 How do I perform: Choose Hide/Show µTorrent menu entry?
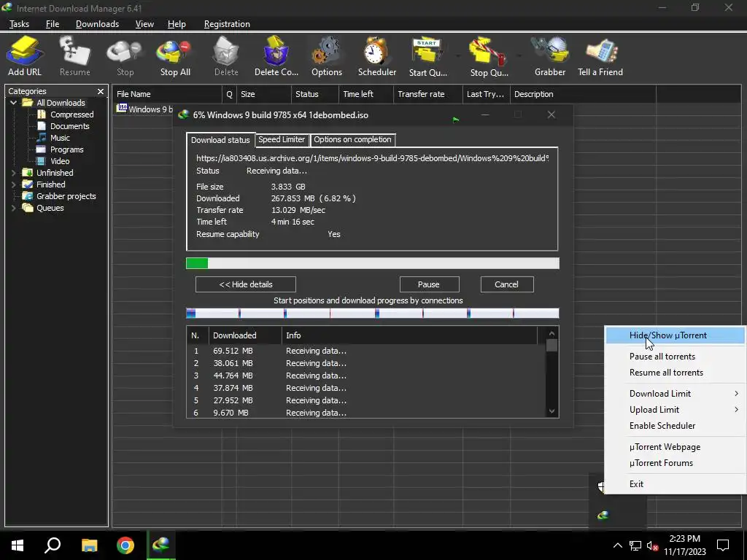tap(675, 335)
